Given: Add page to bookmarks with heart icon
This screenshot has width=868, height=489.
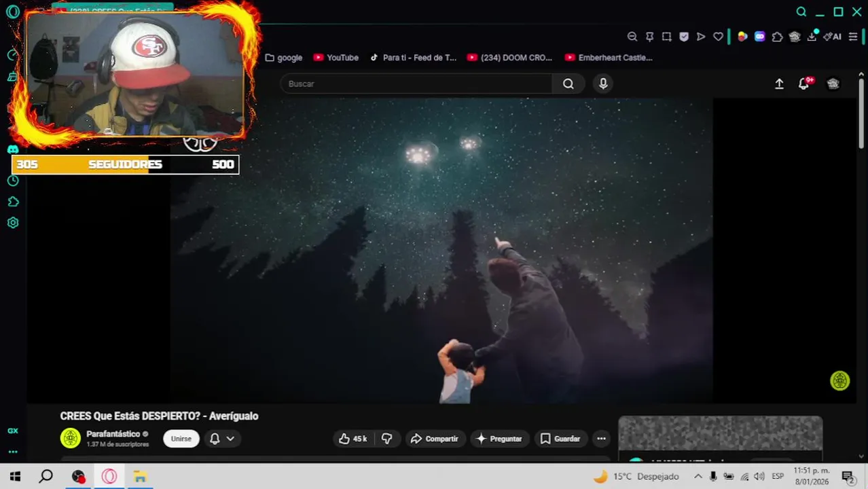Looking at the screenshot, I should 718,37.
